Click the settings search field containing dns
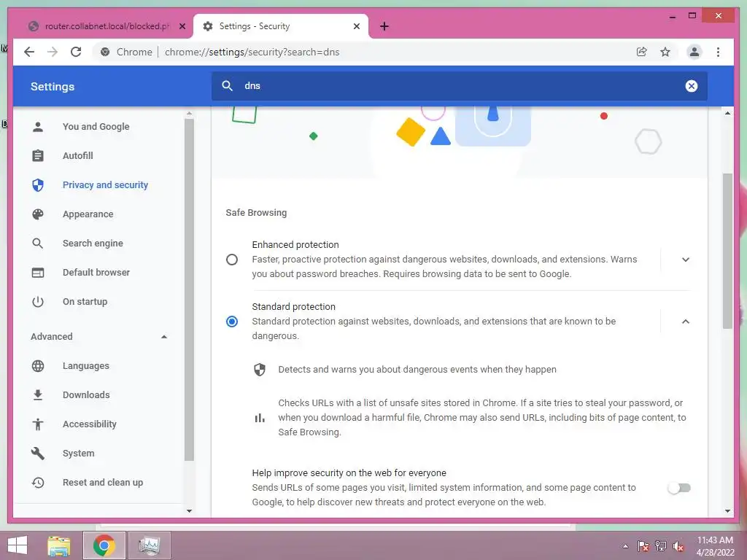 [x=460, y=86]
